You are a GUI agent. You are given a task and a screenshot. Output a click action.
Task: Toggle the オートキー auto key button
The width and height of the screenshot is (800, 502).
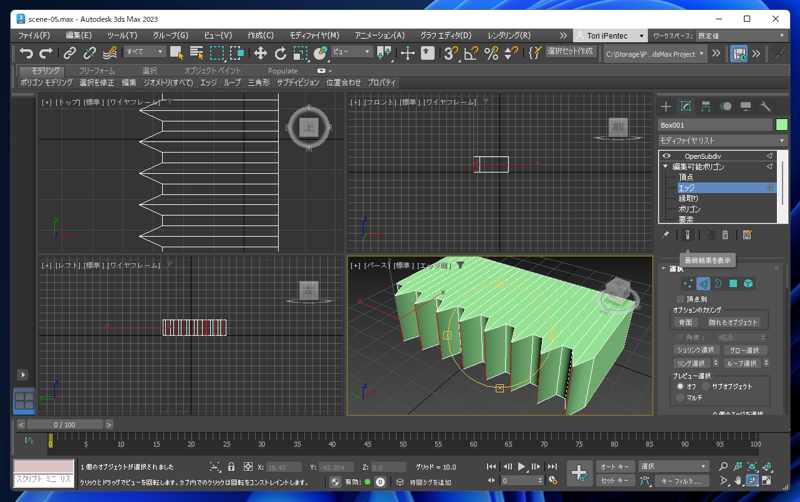[x=614, y=466]
